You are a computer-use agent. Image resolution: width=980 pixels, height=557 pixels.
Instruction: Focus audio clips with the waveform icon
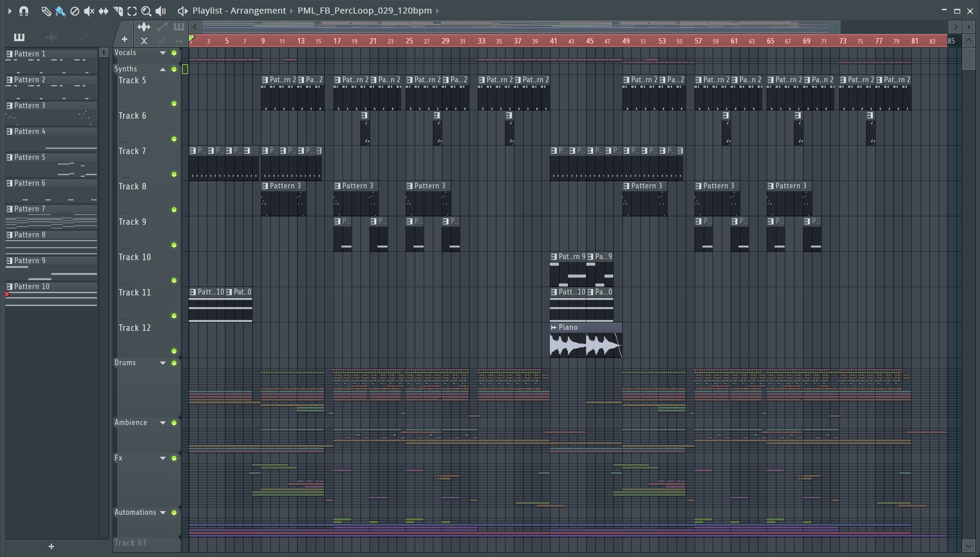144,27
